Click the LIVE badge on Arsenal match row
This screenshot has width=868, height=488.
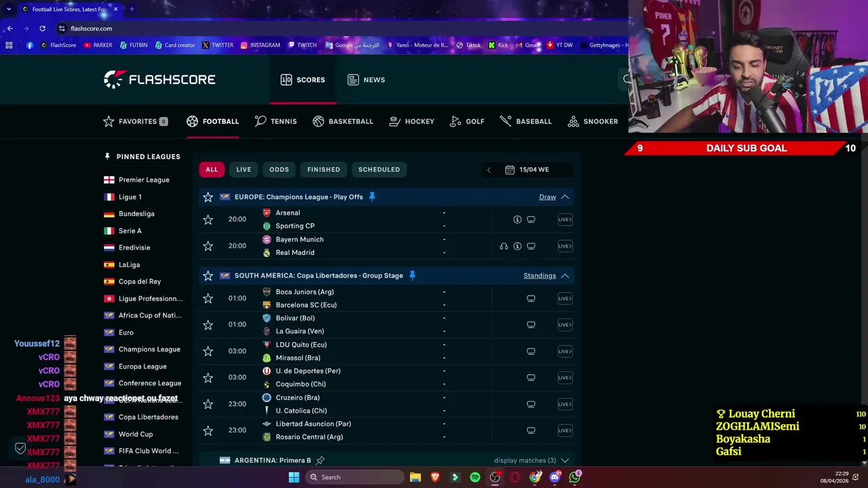coord(565,220)
